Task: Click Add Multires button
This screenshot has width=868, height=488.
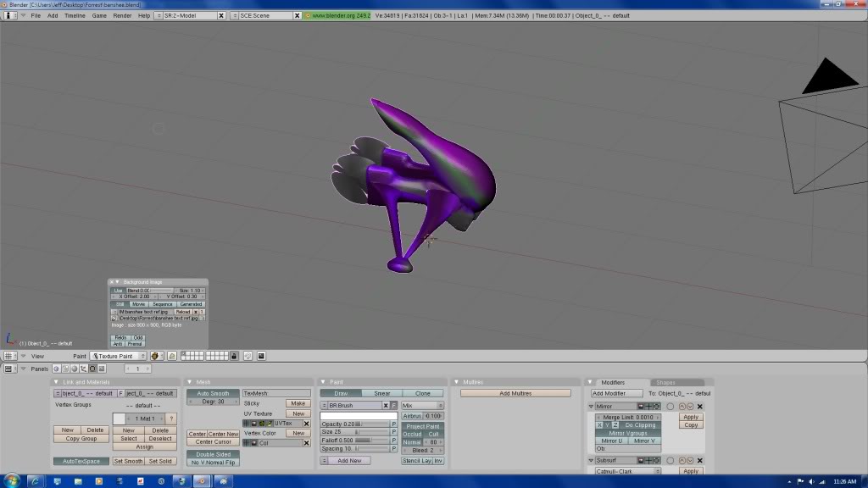Action: point(515,393)
